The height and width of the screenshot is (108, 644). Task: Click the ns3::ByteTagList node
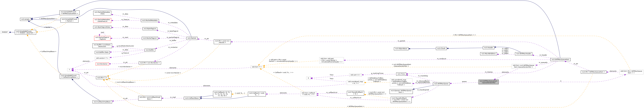[x=150, y=29]
